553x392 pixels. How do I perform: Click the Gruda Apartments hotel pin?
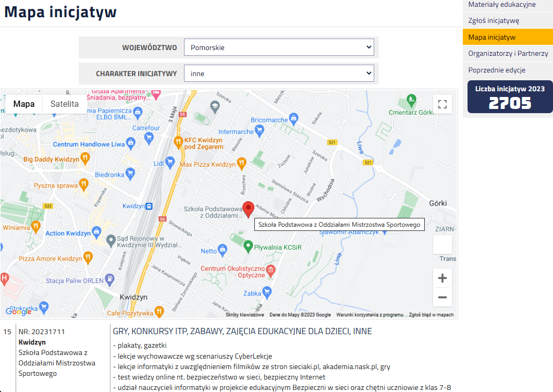pos(156,94)
